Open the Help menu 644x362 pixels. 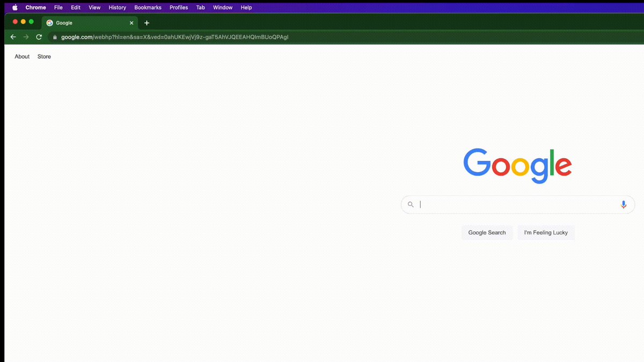[x=246, y=8]
